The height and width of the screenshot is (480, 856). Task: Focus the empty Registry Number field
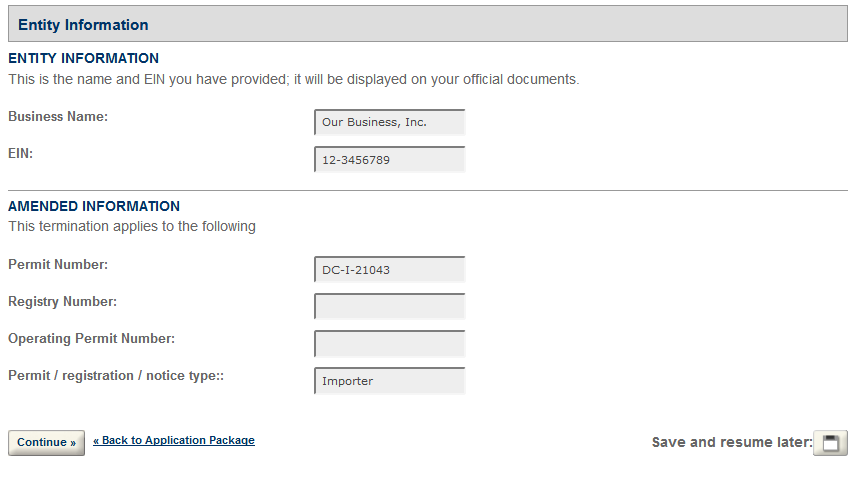coord(390,307)
